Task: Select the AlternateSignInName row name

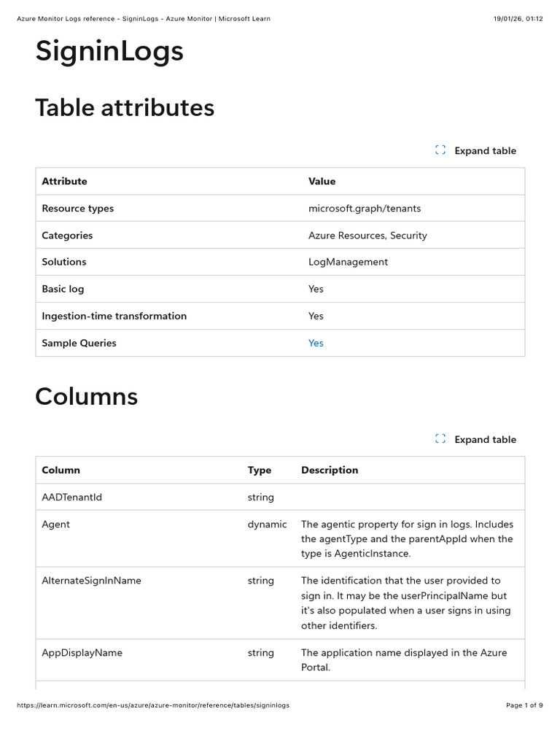Action: coord(91,581)
